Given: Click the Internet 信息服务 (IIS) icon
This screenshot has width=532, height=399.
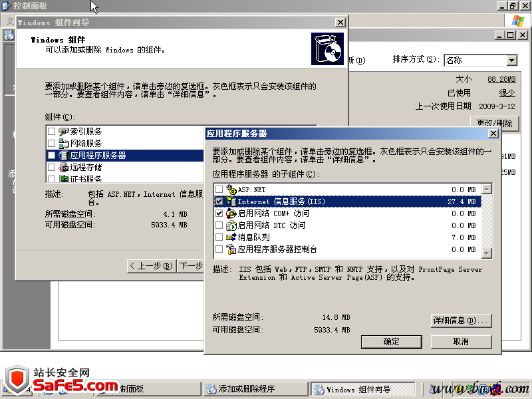Looking at the screenshot, I should click(231, 201).
